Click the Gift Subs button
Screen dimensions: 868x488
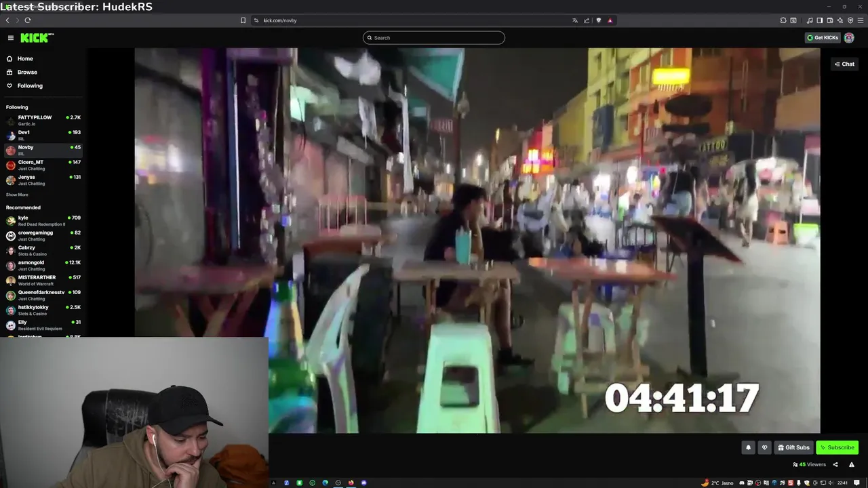coord(794,447)
